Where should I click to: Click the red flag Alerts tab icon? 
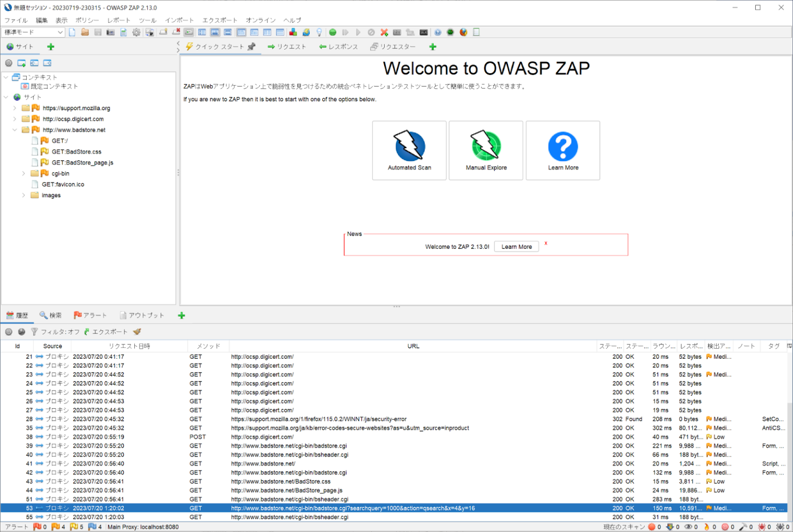[77, 315]
